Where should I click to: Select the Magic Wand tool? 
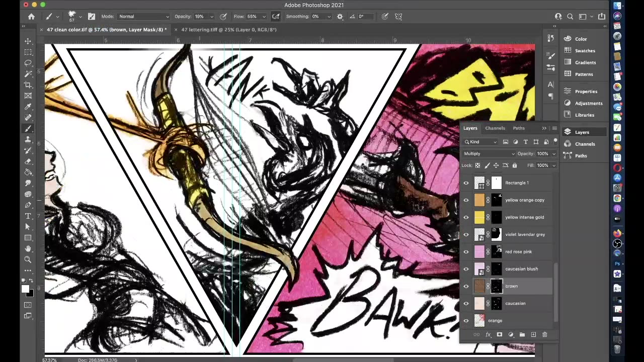pos(28,74)
